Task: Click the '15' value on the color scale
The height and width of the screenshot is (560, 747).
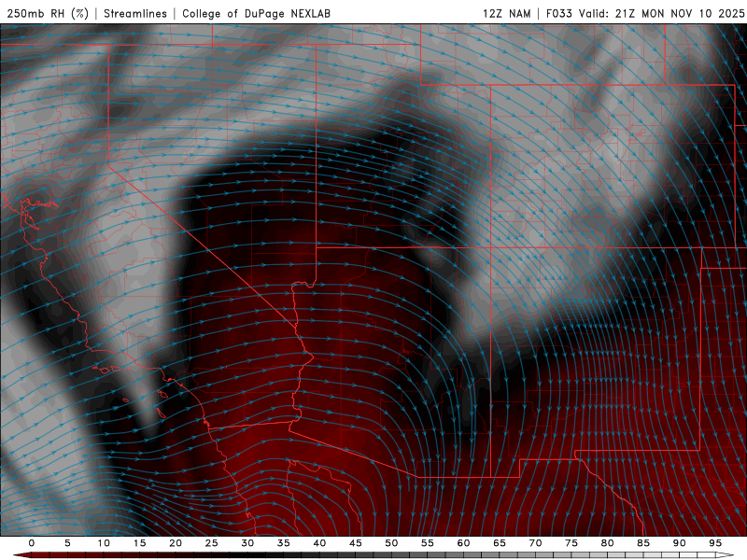Action: click(139, 543)
